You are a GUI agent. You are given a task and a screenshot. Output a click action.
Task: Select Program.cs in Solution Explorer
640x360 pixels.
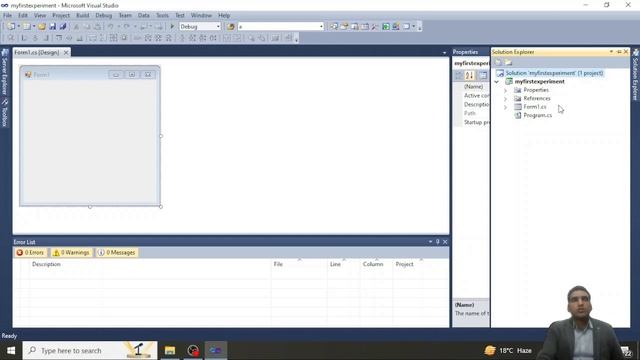pos(538,116)
